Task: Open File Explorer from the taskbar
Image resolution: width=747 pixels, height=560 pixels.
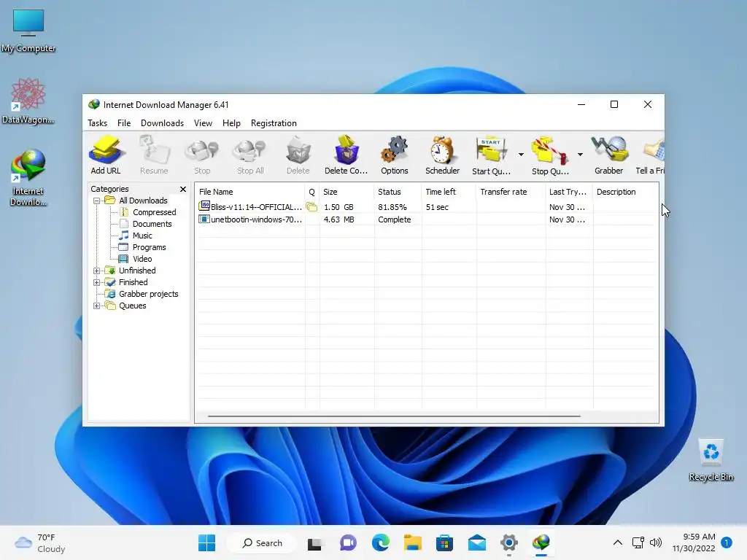Action: coord(413,542)
